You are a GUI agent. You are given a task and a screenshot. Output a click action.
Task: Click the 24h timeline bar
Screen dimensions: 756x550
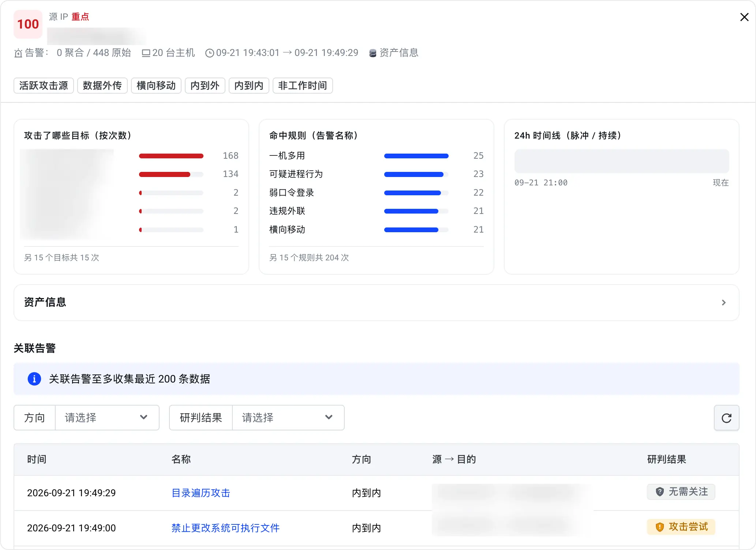622,161
